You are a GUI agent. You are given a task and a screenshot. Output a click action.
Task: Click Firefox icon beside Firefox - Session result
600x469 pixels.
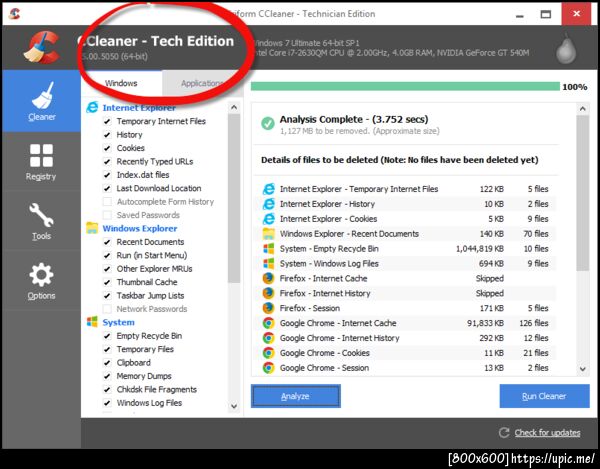tap(269, 308)
